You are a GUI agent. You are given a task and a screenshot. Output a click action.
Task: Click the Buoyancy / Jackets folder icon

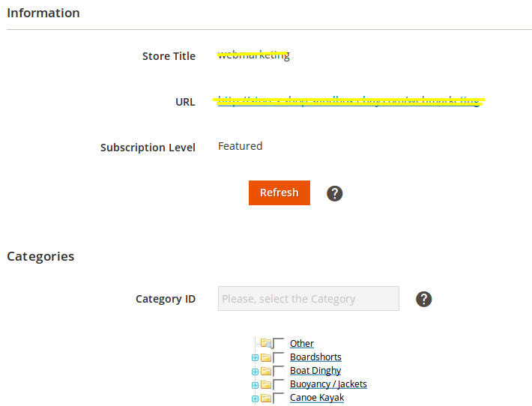pos(266,384)
